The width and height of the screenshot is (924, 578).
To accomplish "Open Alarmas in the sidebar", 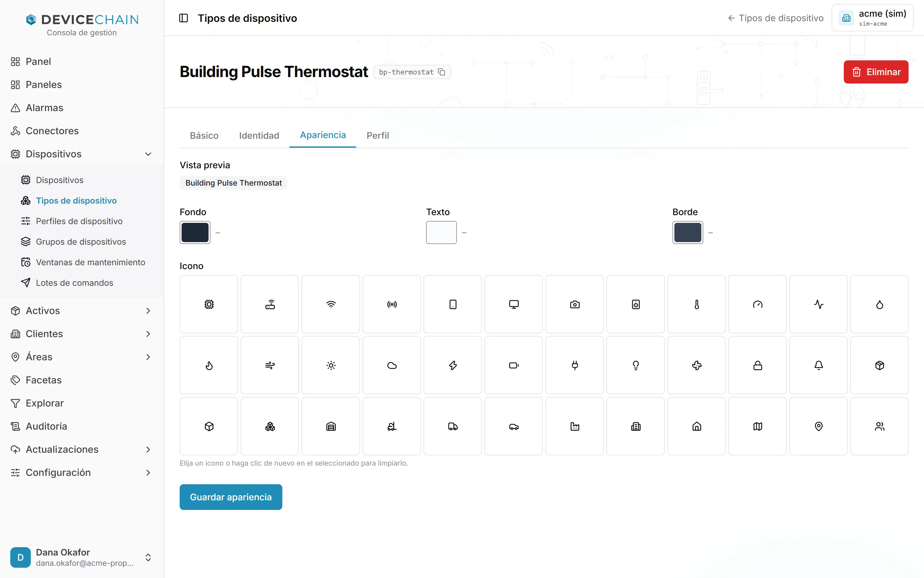I will coord(81,108).
